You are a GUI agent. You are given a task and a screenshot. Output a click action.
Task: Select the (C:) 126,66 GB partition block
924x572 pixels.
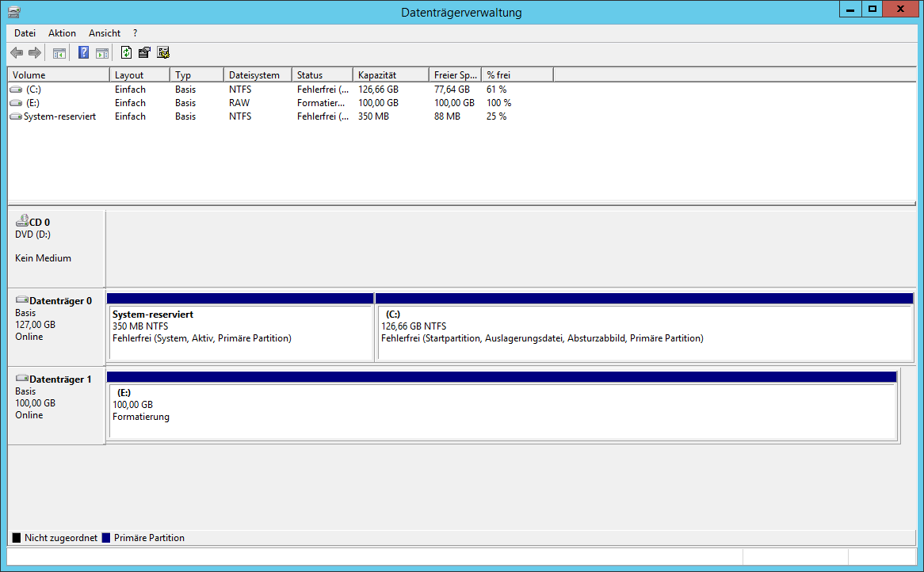click(x=643, y=333)
